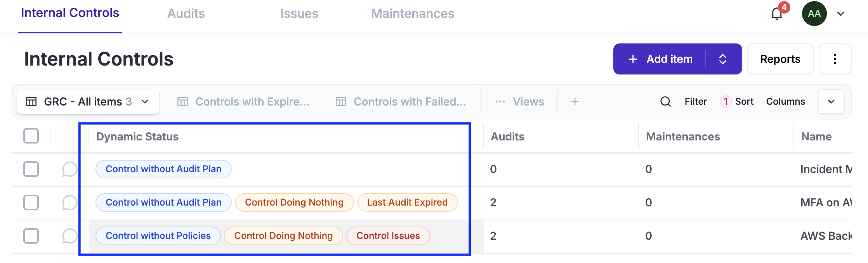Expand the GRC - All items view dropdown

pos(145,102)
